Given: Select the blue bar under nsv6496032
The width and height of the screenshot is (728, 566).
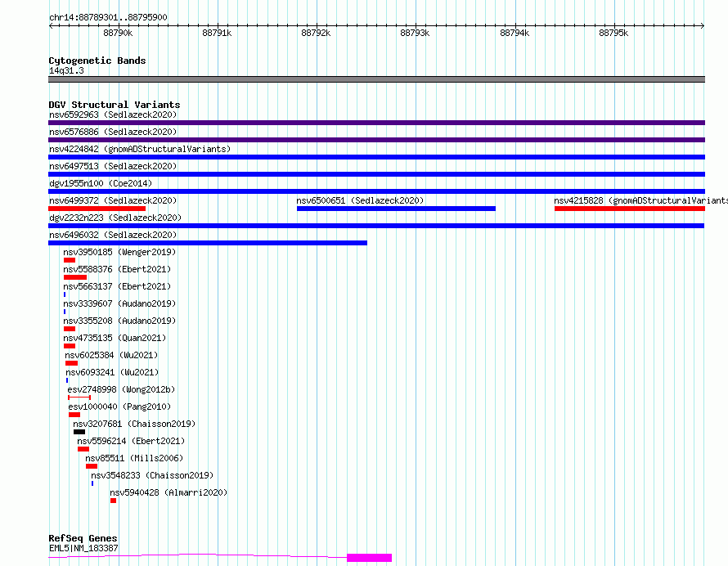Looking at the screenshot, I should click(208, 243).
